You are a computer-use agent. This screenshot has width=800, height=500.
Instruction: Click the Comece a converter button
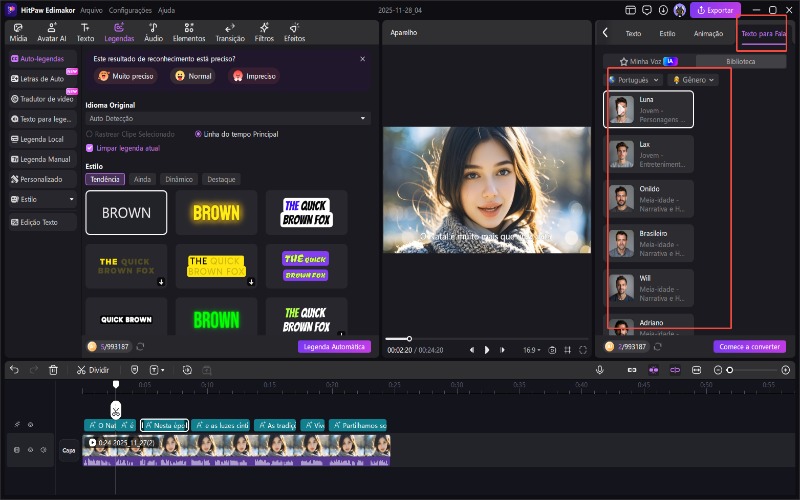coord(749,347)
